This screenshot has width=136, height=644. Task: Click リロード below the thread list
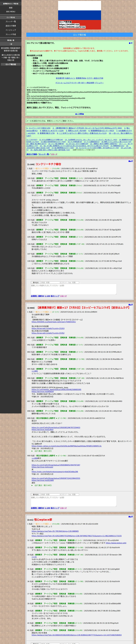54,154
